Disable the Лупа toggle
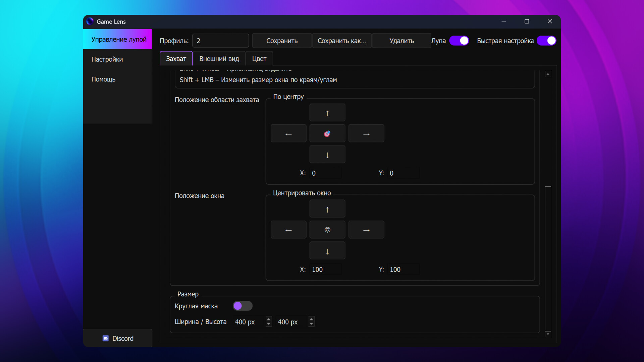Viewport: 644px width, 362px height. (459, 40)
